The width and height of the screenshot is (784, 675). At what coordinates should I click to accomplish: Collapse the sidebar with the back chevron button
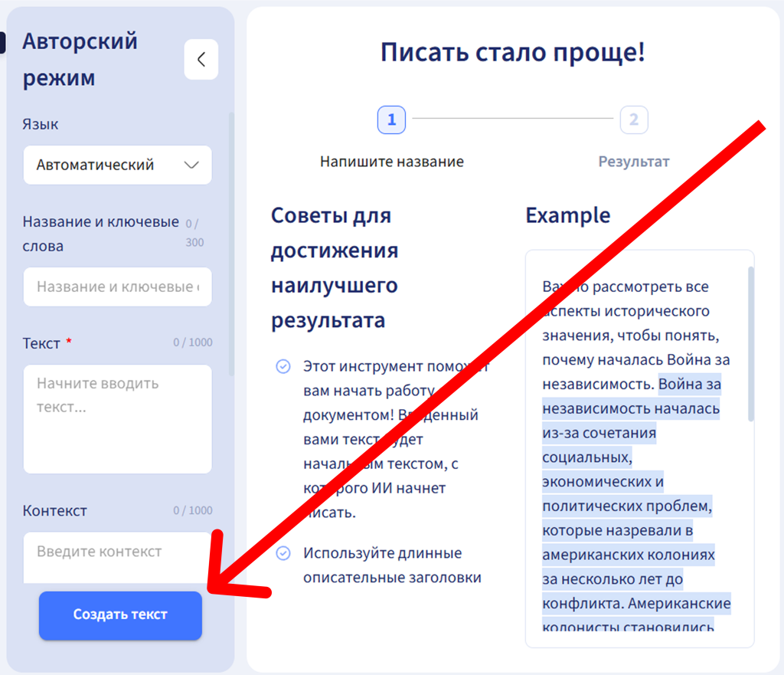pyautogui.click(x=201, y=60)
